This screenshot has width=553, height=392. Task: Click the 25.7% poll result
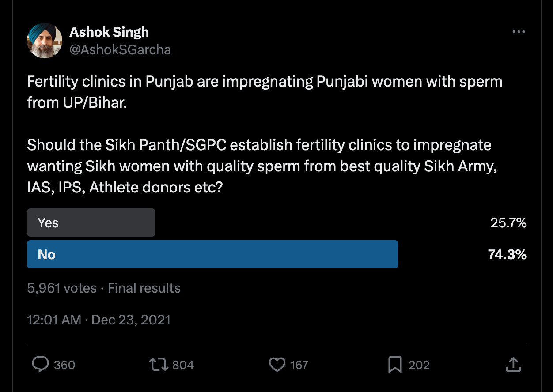[x=508, y=223]
